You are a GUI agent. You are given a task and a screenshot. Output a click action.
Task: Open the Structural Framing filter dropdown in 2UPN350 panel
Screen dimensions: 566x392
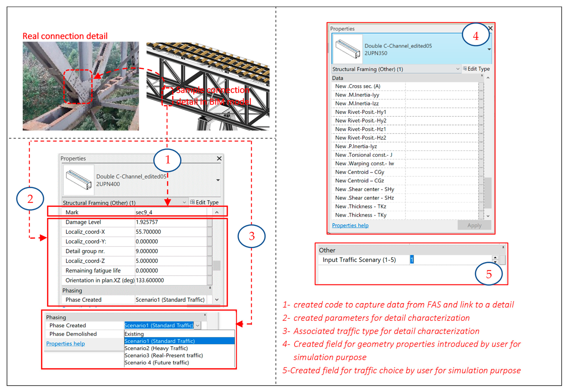pos(458,69)
